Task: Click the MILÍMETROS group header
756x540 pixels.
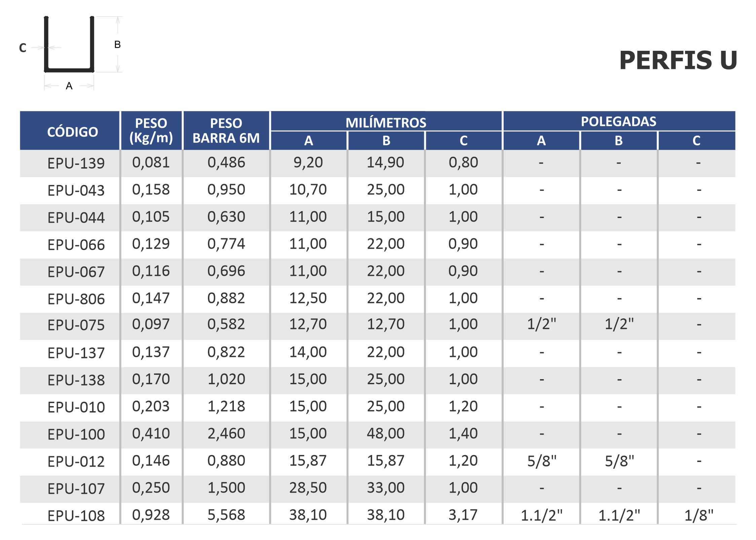Action: [386, 122]
